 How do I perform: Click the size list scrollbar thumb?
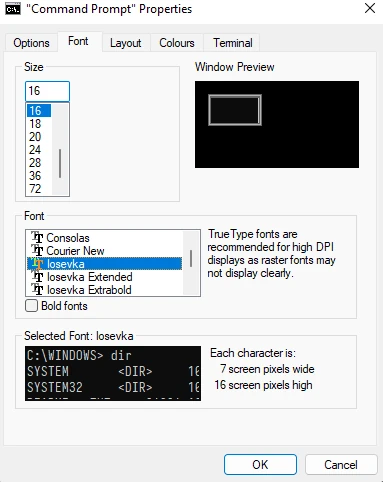click(60, 163)
